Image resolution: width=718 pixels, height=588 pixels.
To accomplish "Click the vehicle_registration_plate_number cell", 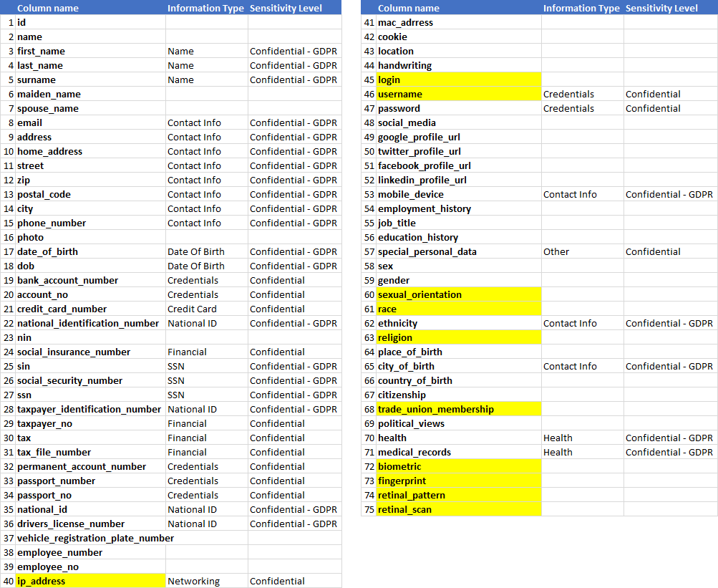I will (96, 538).
